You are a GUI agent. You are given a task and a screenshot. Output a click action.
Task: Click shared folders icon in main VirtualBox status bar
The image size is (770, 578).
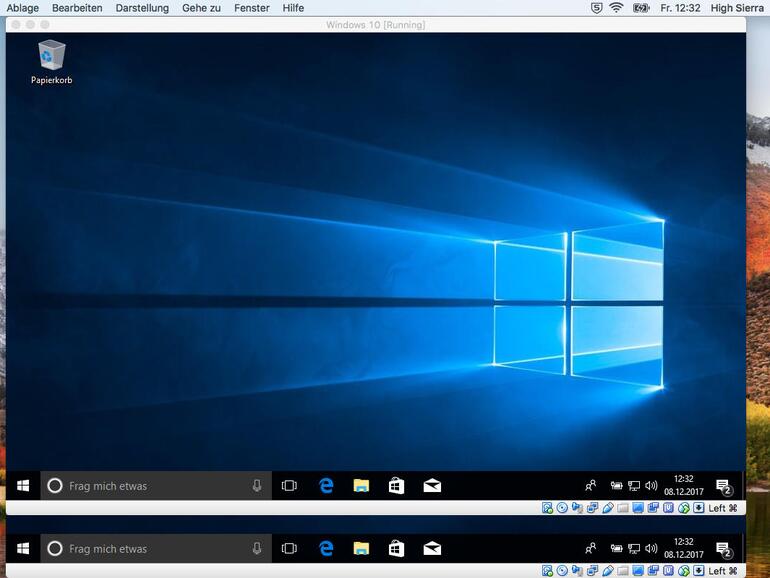click(x=623, y=508)
